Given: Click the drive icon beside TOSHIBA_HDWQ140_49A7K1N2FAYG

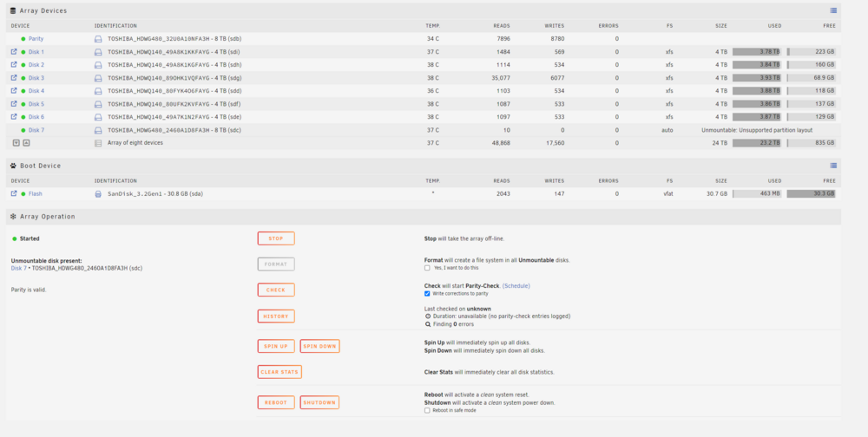Looking at the screenshot, I should coord(98,117).
